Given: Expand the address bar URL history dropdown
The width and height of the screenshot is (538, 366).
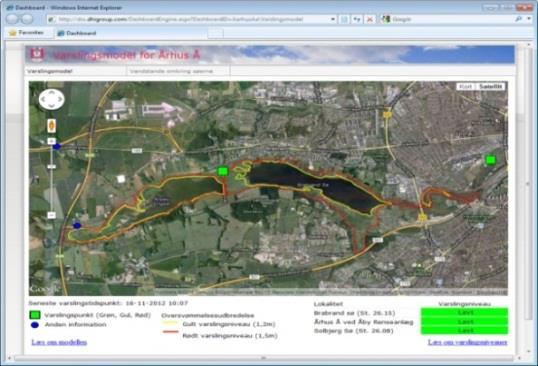Looking at the screenshot, I should (x=333, y=20).
